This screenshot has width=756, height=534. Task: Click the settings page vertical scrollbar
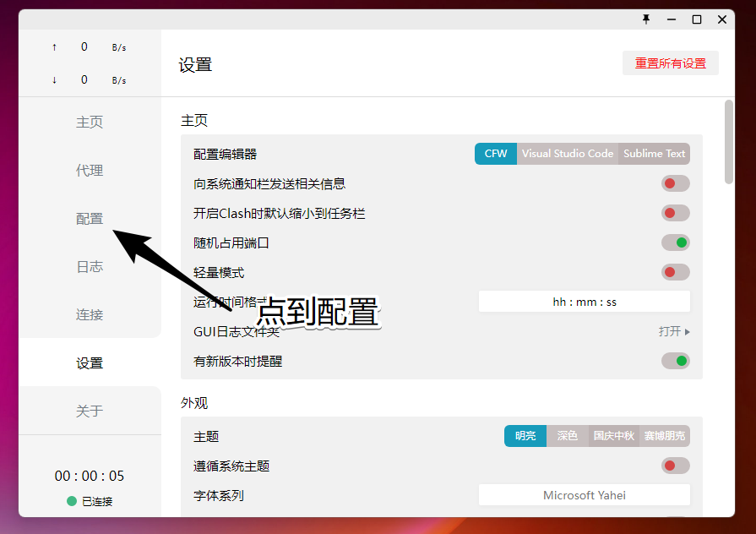point(729,141)
